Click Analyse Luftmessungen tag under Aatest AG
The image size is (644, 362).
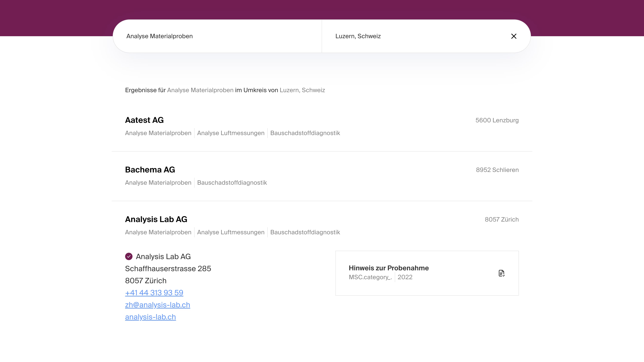tap(231, 133)
